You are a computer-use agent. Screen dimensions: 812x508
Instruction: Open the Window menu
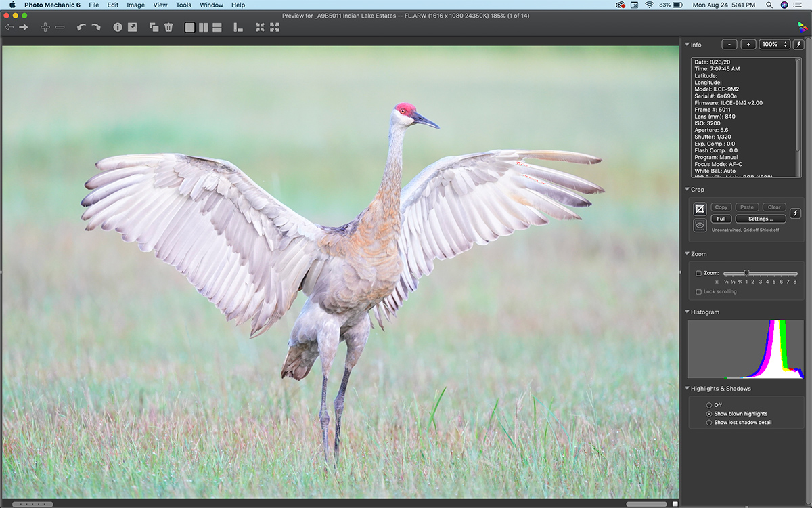[212, 5]
